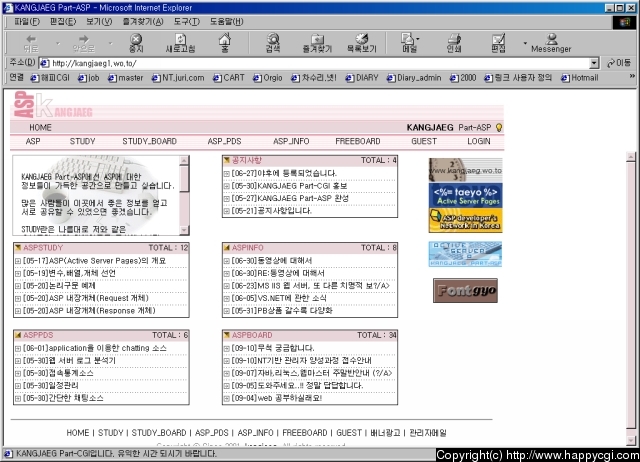640x462 pixels.
Task: Select FREEBOARD in the top page navigation
Action: [358, 141]
